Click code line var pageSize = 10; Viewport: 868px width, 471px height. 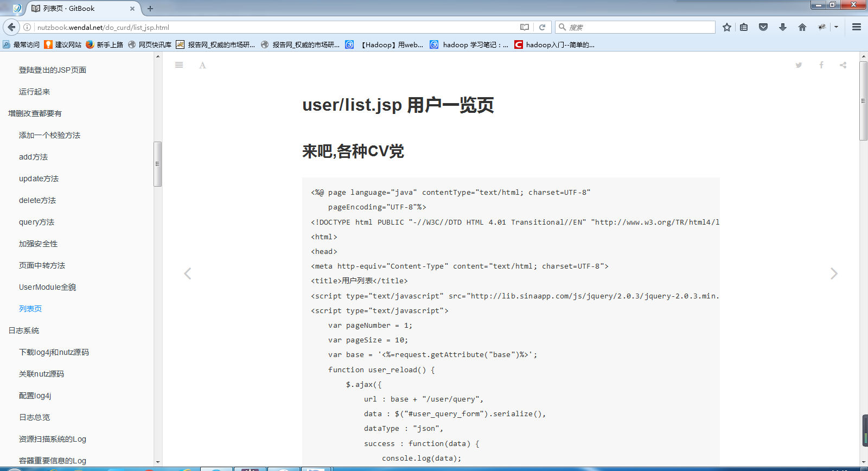[x=368, y=340]
